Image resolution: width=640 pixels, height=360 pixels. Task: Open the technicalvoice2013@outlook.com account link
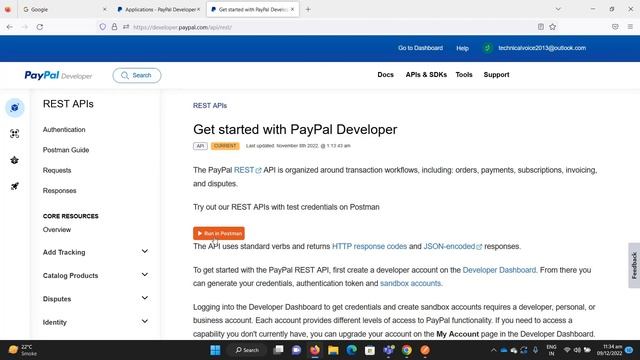[542, 48]
